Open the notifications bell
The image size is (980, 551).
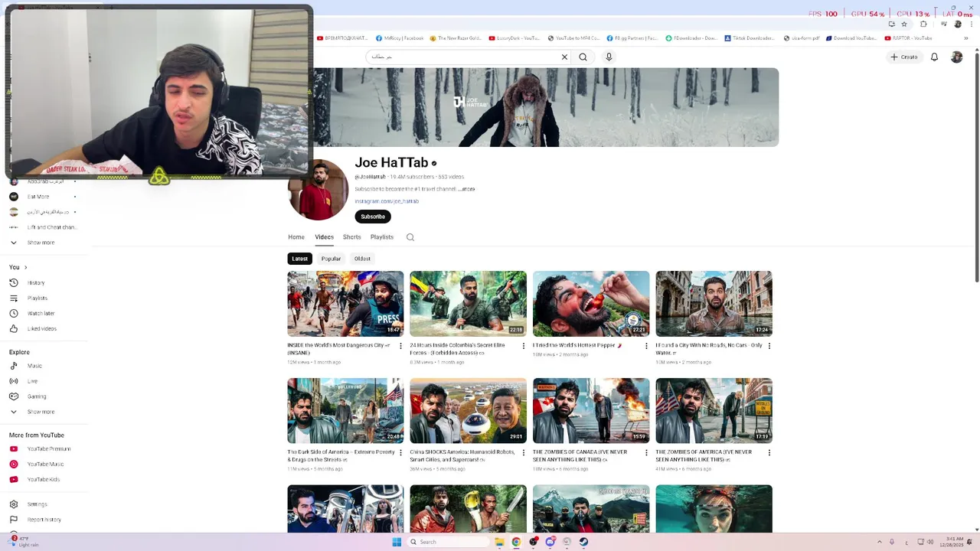(x=934, y=57)
